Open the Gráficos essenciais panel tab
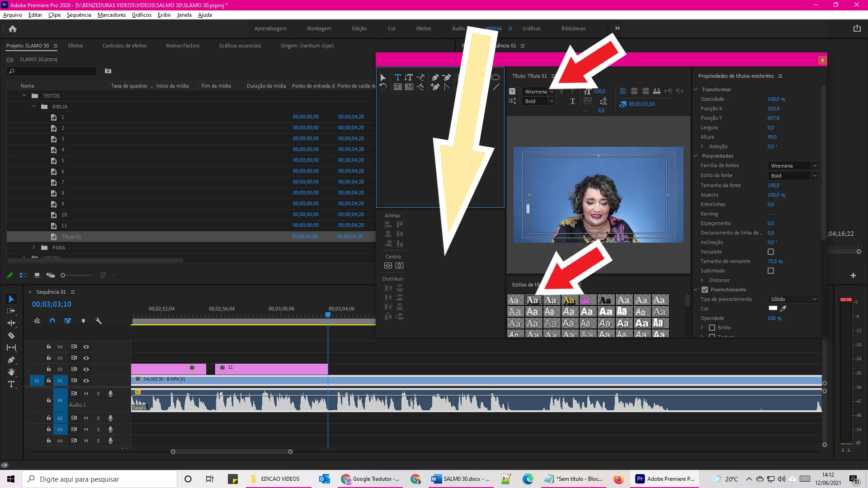This screenshot has height=488, width=868. point(240,46)
